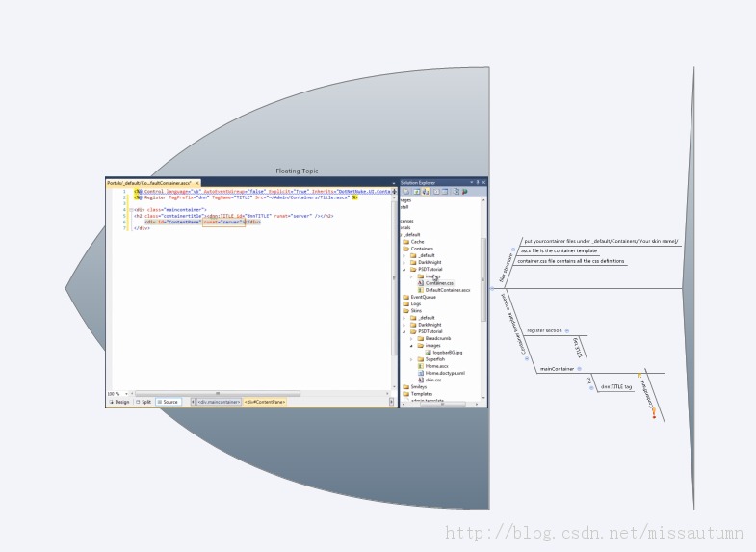Image resolution: width=756 pixels, height=552 pixels.
Task: Click the Split view icon in editor footer
Action: [x=138, y=402]
